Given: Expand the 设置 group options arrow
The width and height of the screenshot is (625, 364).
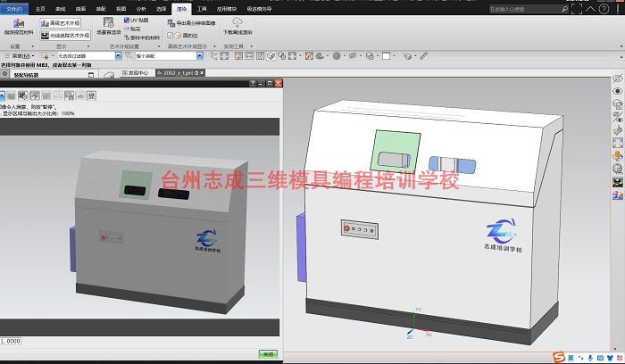Looking at the screenshot, I should point(33,46).
